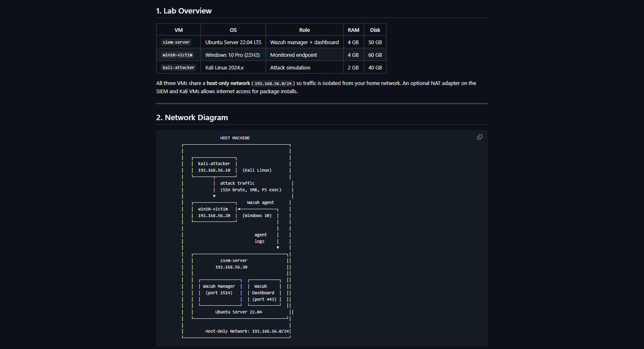Screen dimensions: 644x349
Task: Click 'attack traffic' label in diagram
Action: pos(237,183)
